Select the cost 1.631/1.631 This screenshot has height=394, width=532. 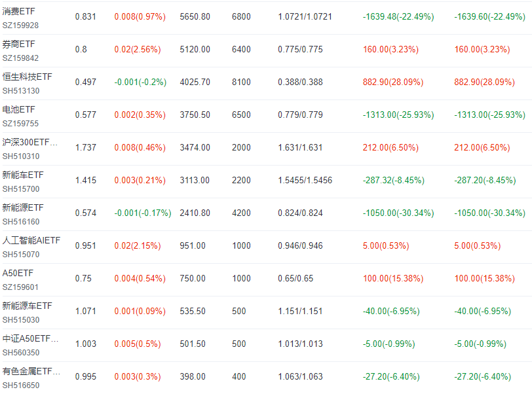[x=300, y=147]
